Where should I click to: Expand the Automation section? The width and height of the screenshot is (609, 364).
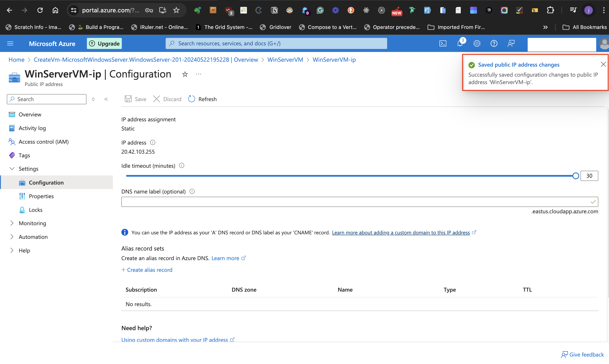[12, 237]
